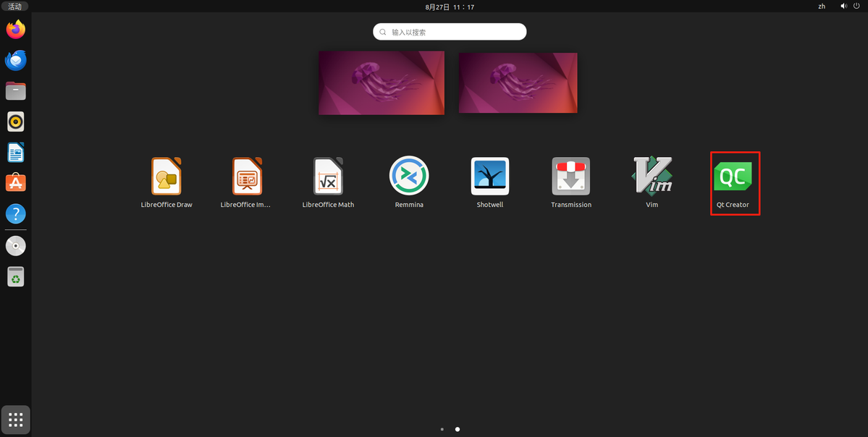Open Rhythmbox music player in the dock
The height and width of the screenshot is (437, 868).
(x=16, y=122)
